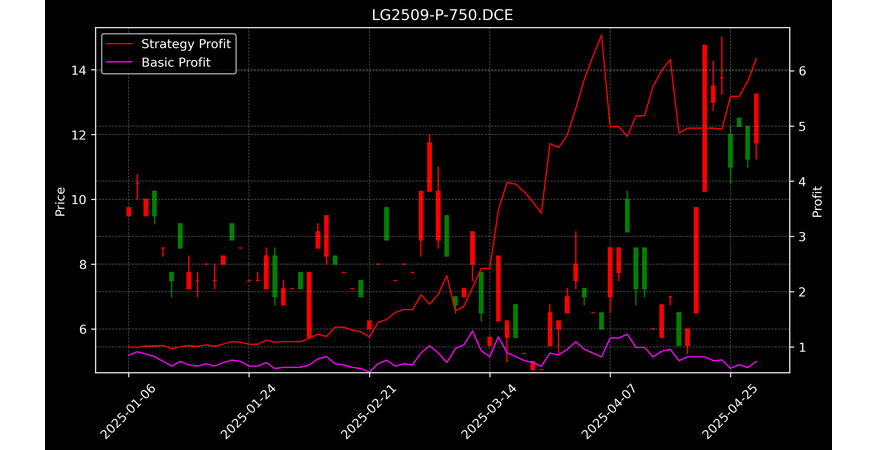Viewport: 878px width, 450px height.
Task: Click the price tick label 6 on the left axis
Action: (x=83, y=330)
